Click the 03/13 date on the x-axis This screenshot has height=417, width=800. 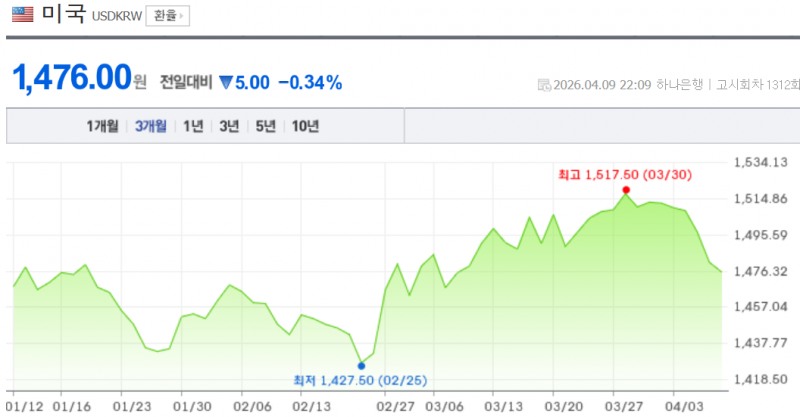click(504, 406)
